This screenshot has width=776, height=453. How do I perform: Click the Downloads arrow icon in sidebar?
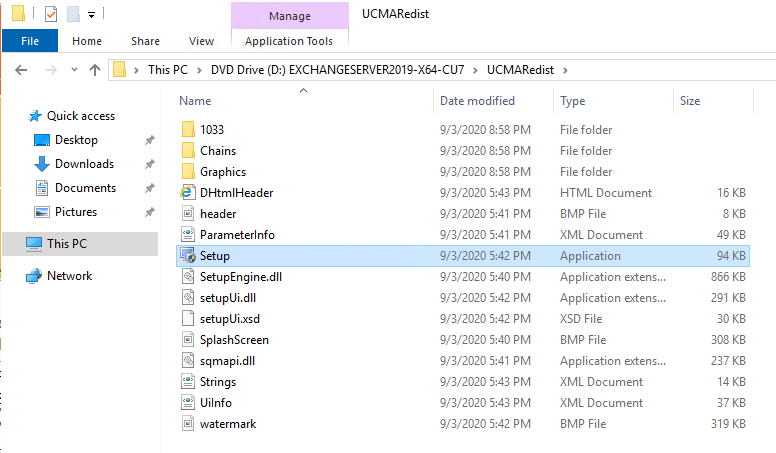tap(42, 164)
